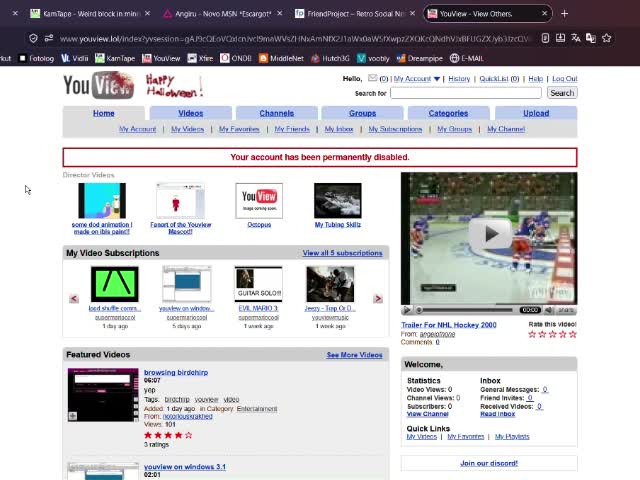Screen dimensions: 640x480
Task: Open Help link in header
Action: click(536, 78)
